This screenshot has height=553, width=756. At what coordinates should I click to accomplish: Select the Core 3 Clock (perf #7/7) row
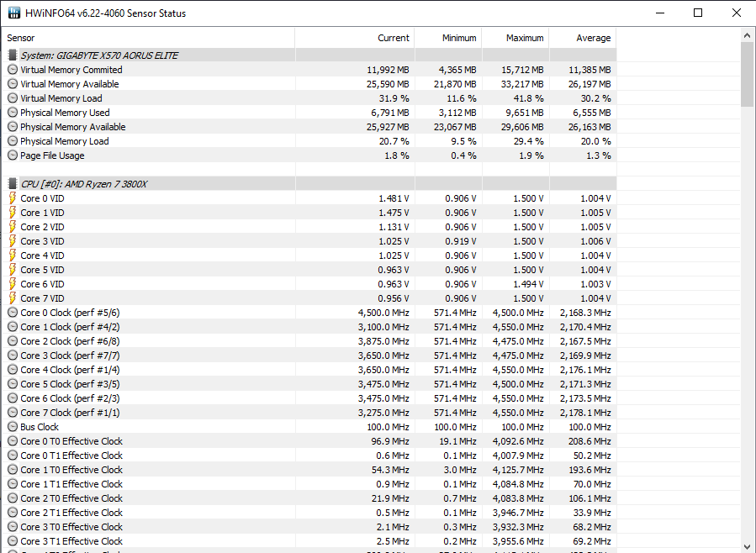tap(309, 355)
